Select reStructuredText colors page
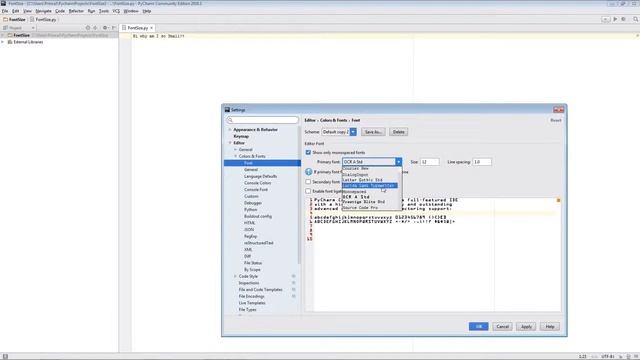 pos(259,243)
